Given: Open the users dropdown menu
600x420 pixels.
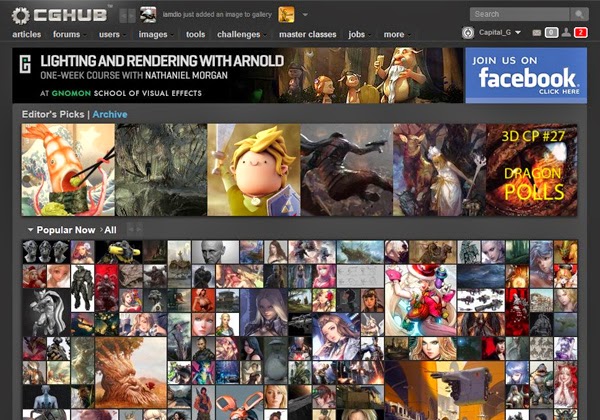Looking at the screenshot, I should coord(112,34).
